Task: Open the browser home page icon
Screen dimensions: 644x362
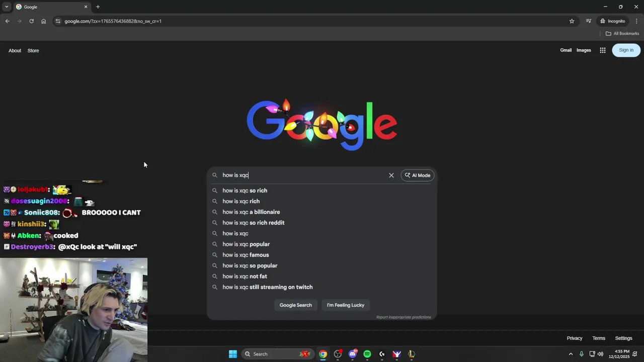Action: pyautogui.click(x=43, y=21)
